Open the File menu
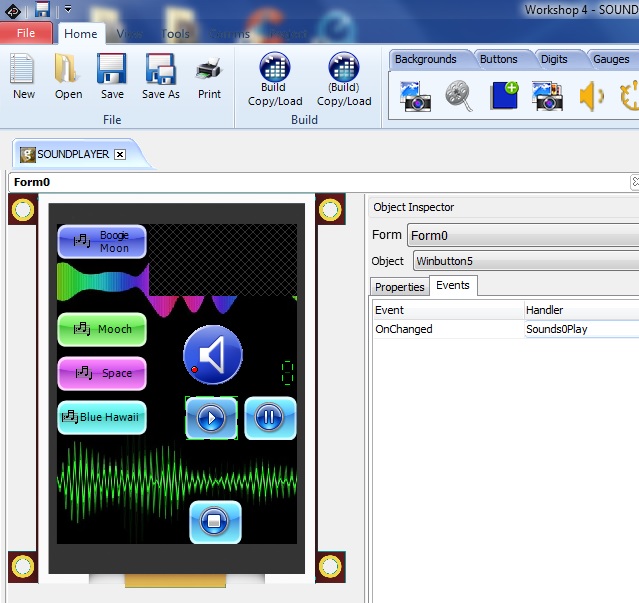Viewport: 639px width, 603px height. [26, 33]
